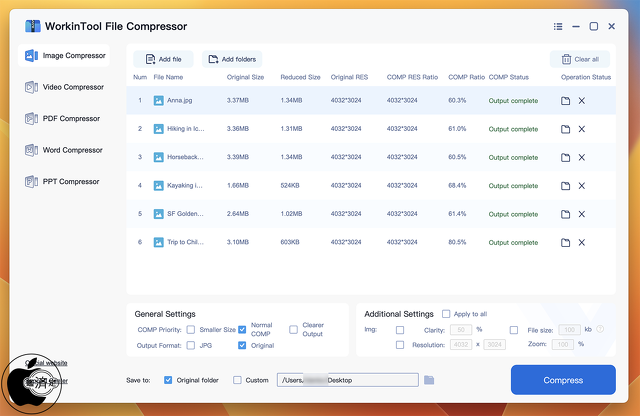Click the save path input field
This screenshot has height=416, width=640.
click(347, 380)
